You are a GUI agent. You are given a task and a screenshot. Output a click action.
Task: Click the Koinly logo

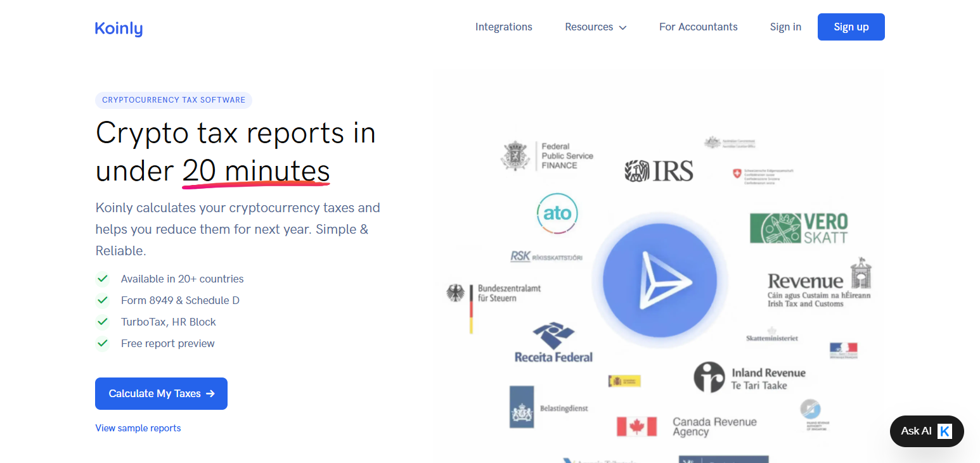point(119,29)
